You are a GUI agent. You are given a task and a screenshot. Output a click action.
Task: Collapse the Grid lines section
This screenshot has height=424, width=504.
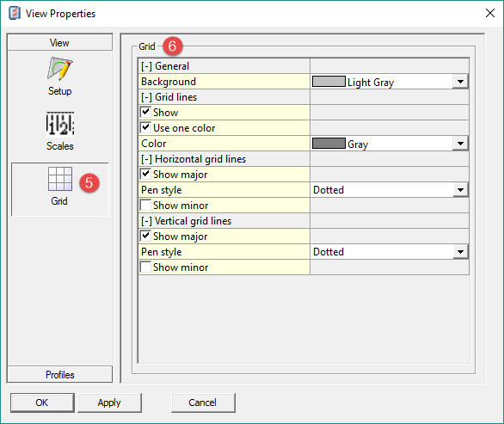click(x=146, y=97)
